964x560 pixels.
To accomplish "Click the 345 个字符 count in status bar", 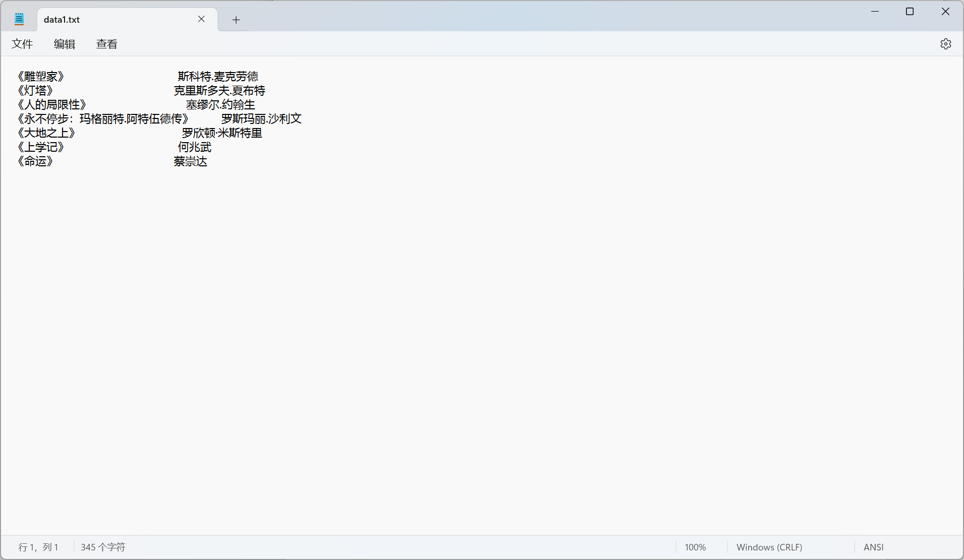I will (x=103, y=547).
